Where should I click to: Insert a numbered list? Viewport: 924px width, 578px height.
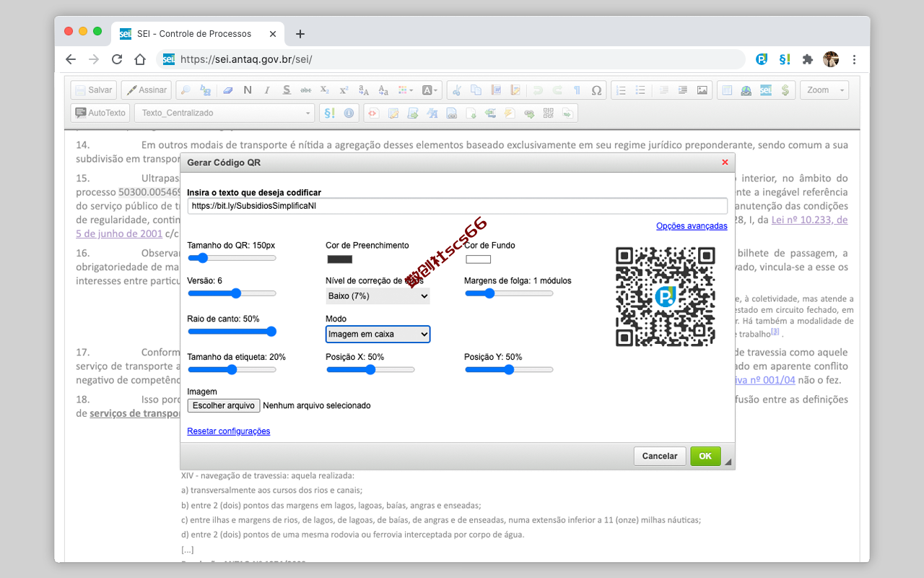[x=620, y=90]
